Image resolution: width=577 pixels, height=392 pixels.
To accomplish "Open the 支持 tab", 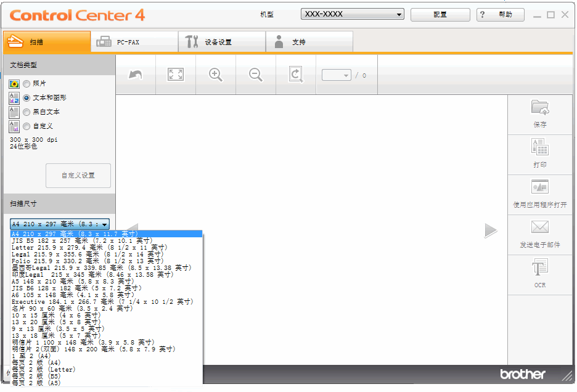I will (x=309, y=41).
